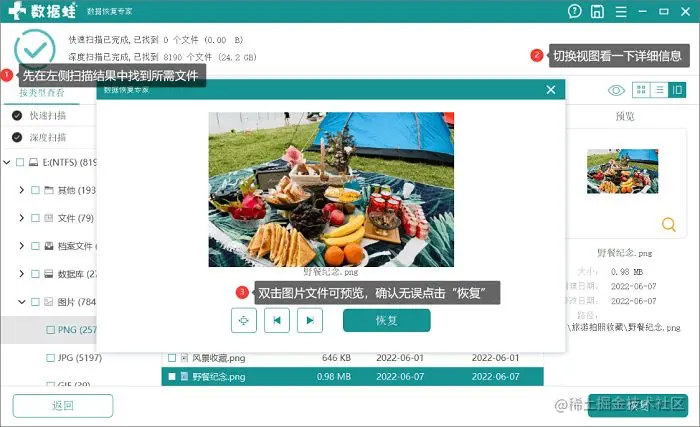
Task: Click the 图片 picture icon
Action: (49, 302)
